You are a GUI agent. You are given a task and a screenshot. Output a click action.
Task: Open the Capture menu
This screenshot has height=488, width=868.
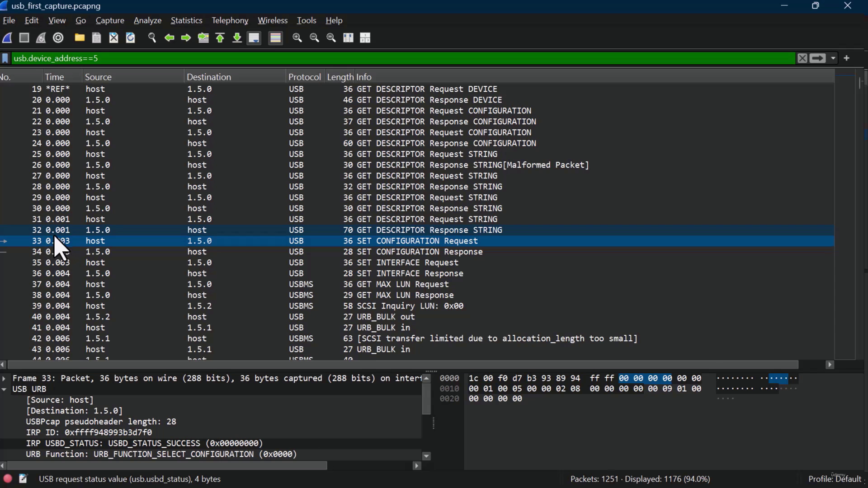(110, 20)
